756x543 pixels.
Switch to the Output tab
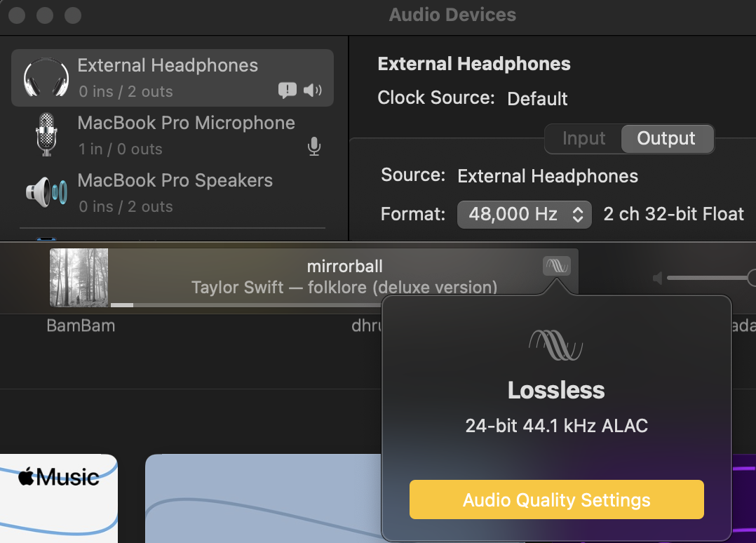tap(667, 139)
